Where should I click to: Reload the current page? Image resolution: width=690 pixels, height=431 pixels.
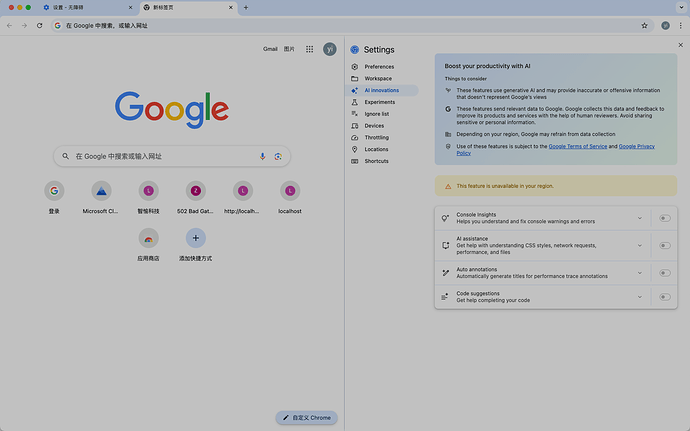pyautogui.click(x=40, y=26)
